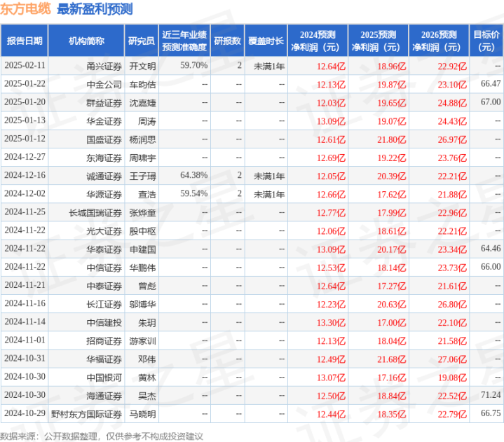Click the target price 66.47
504x442 pixels.
point(491,84)
